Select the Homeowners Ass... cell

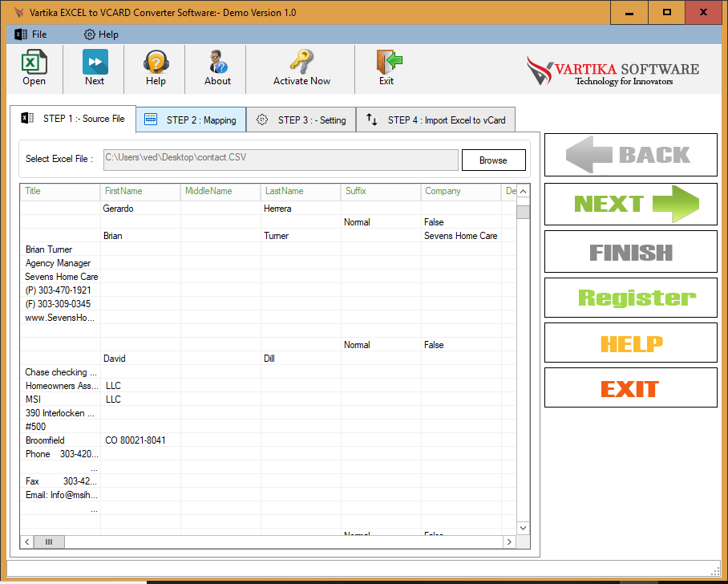[60, 386]
